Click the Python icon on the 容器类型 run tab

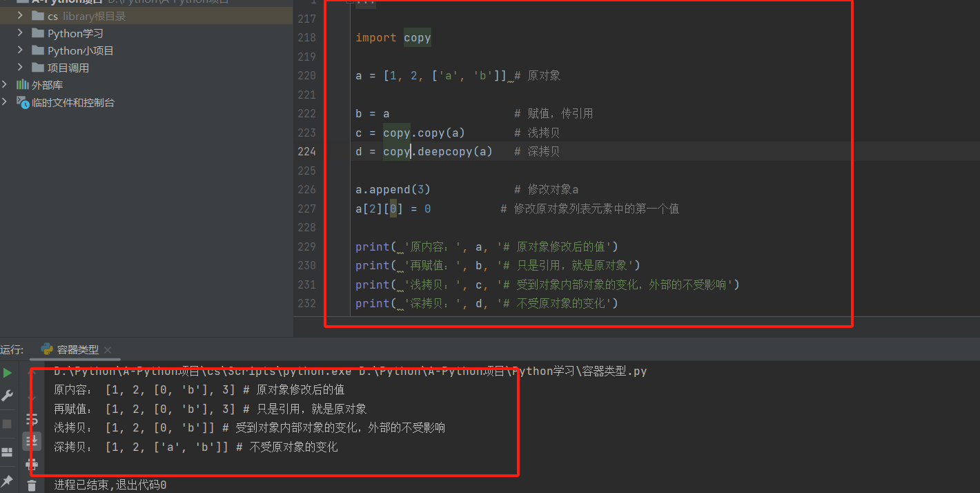(47, 349)
